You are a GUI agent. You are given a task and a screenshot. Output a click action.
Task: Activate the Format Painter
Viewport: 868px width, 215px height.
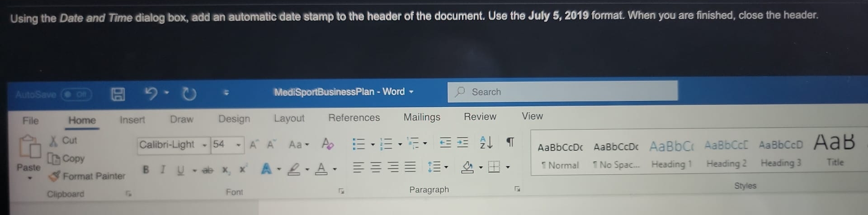pos(87,176)
